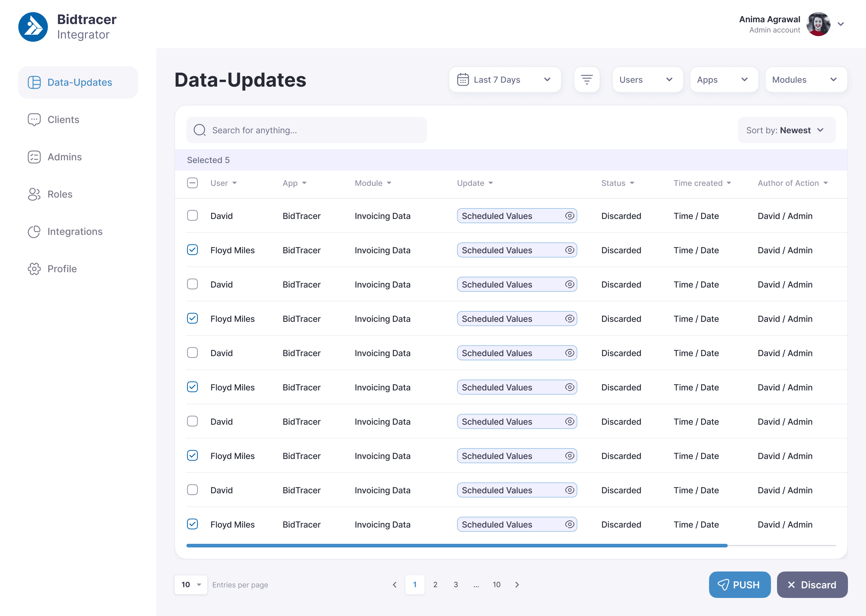Click the Bidtracer logo icon

point(33,27)
